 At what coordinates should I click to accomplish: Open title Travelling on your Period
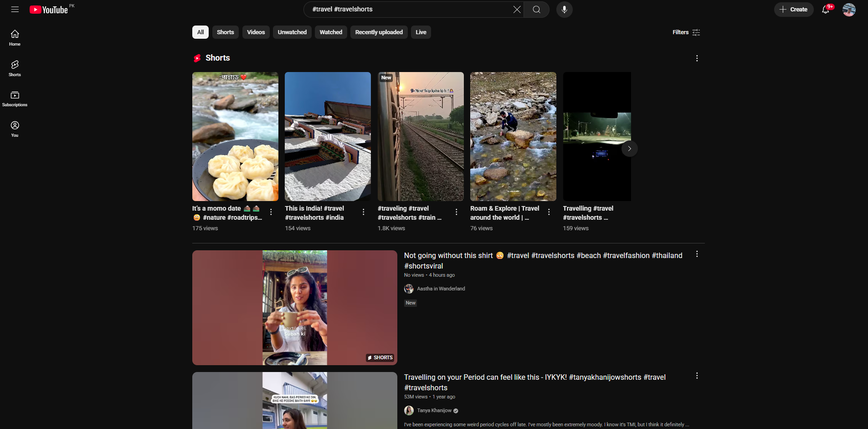point(535,382)
